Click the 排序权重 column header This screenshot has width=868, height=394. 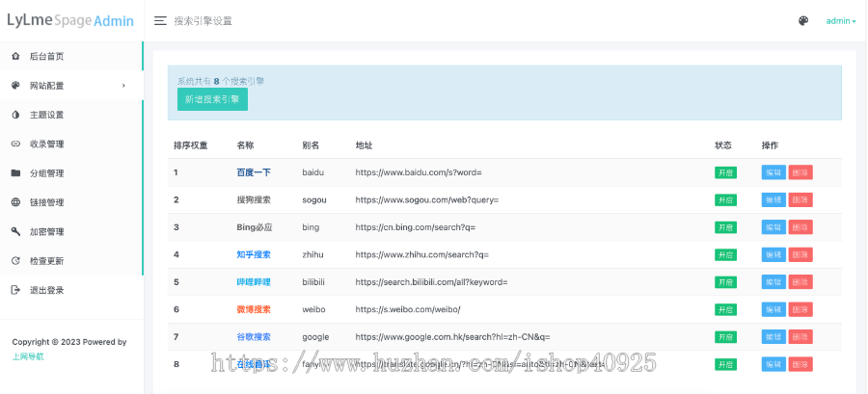(x=190, y=145)
